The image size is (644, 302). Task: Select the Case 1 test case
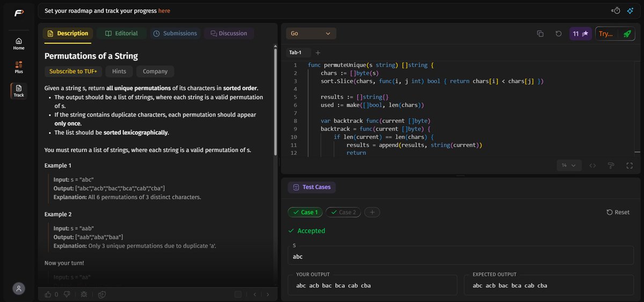coord(305,212)
